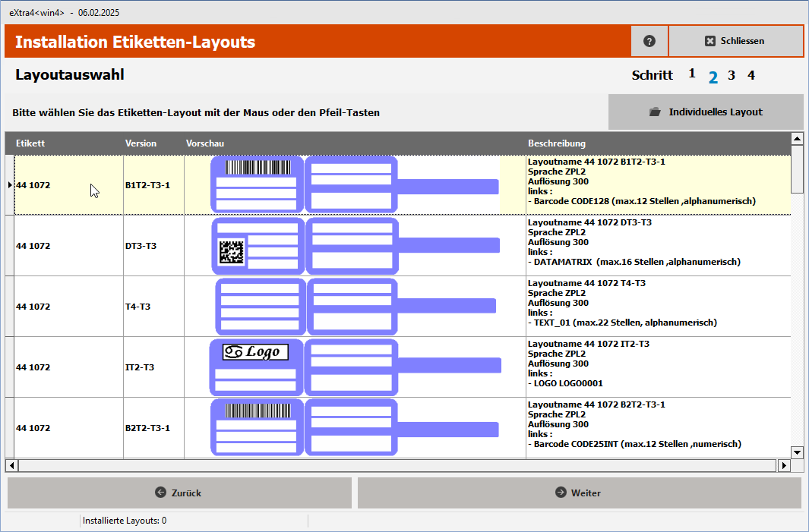Close the dialog with Schliessen
The width and height of the screenshot is (809, 532).
pos(735,41)
